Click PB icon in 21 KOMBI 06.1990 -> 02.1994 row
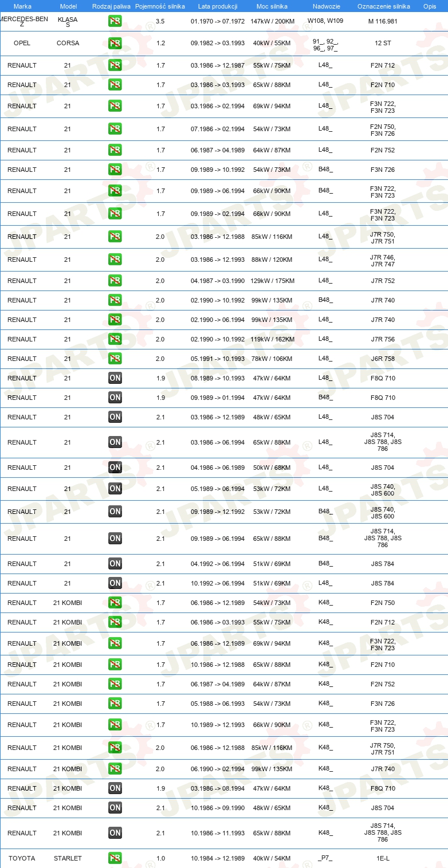The width and height of the screenshot is (448, 868). (x=115, y=769)
